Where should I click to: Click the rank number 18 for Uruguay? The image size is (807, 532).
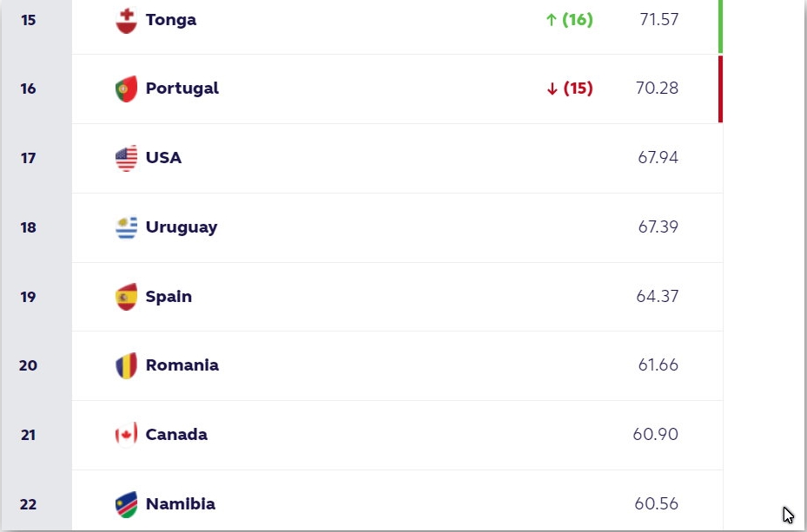pos(27,227)
